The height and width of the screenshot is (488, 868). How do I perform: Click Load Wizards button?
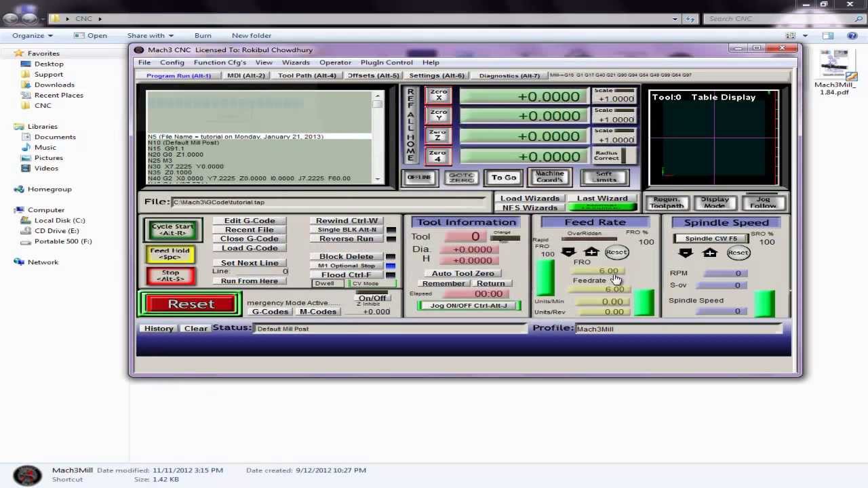530,199
